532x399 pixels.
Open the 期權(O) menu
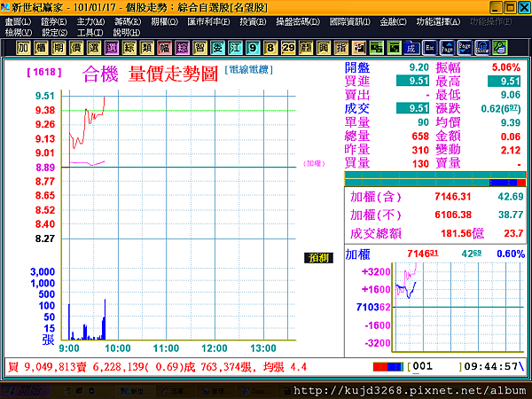coord(165,22)
